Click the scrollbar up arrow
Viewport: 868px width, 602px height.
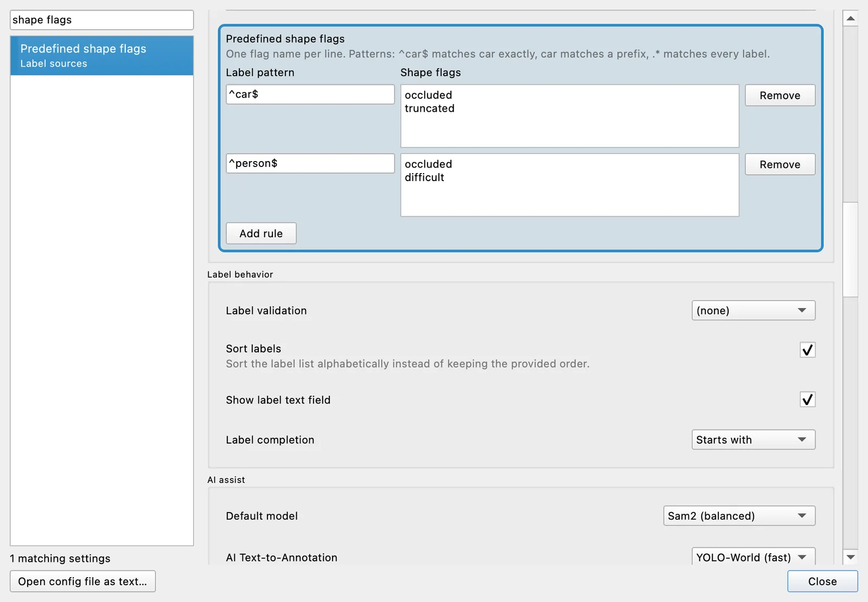click(850, 18)
